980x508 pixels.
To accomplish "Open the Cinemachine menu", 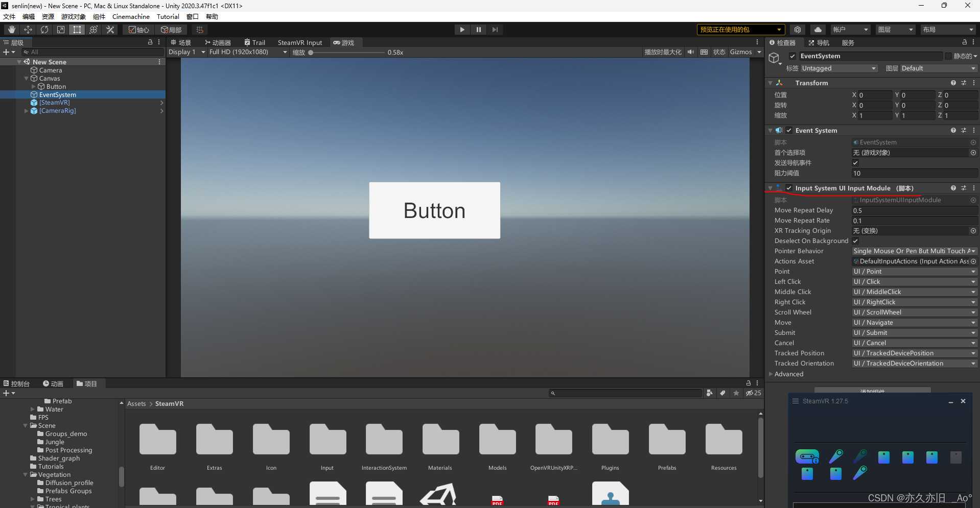I will [x=131, y=17].
